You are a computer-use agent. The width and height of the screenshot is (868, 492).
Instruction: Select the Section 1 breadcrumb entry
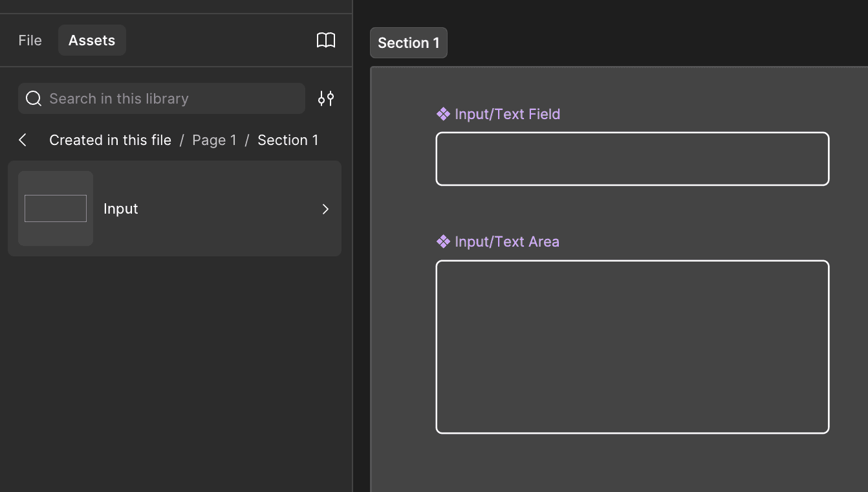[288, 140]
